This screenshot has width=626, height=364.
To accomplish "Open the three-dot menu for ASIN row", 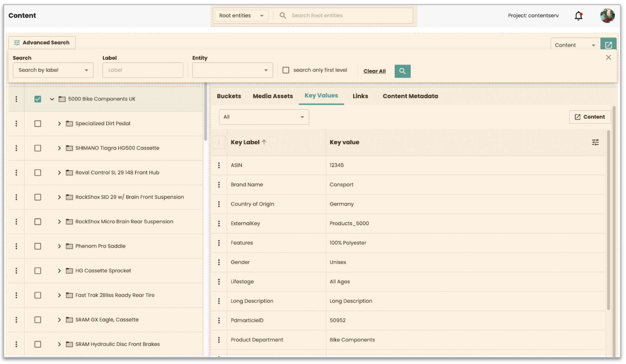I will click(219, 165).
